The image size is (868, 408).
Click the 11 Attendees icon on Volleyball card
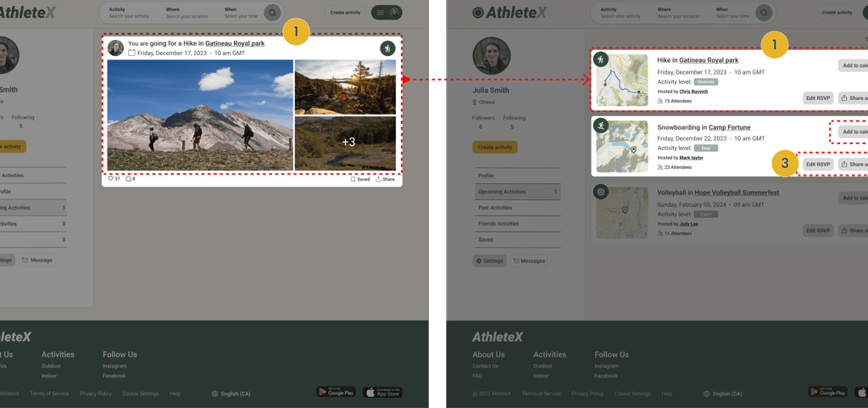point(659,233)
